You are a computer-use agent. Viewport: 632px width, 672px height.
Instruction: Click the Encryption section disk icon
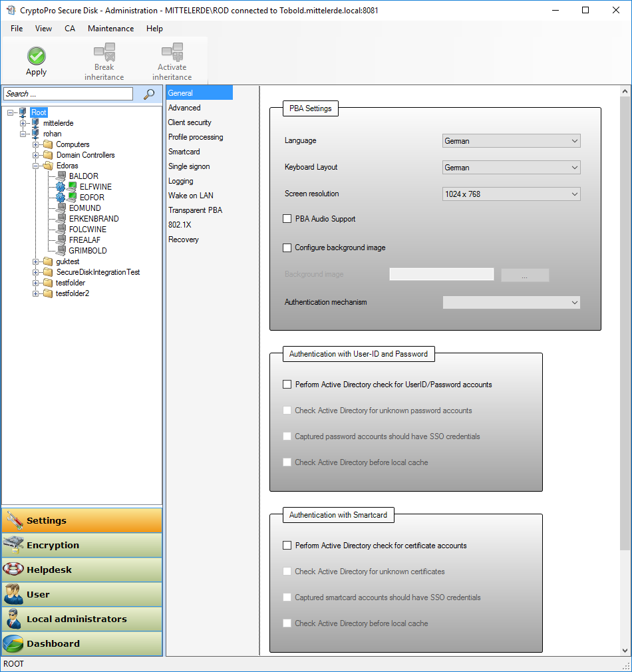click(x=13, y=545)
